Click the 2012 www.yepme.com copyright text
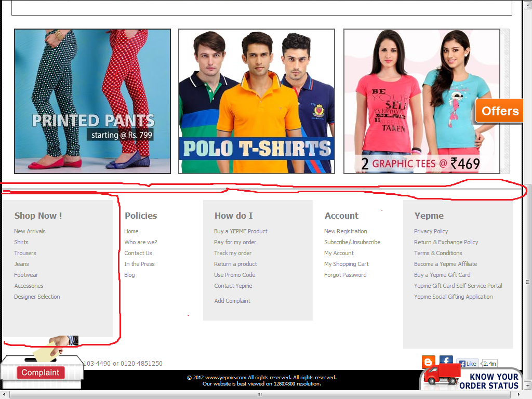 [x=262, y=377]
